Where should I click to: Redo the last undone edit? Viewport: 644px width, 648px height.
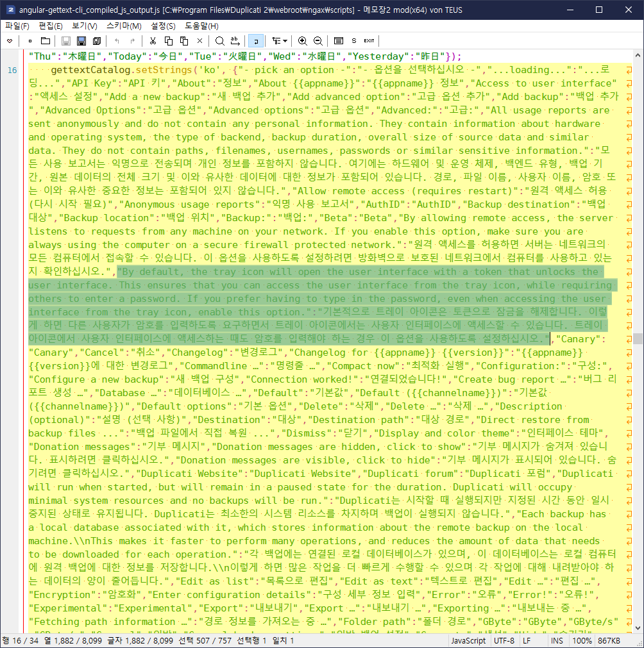133,41
